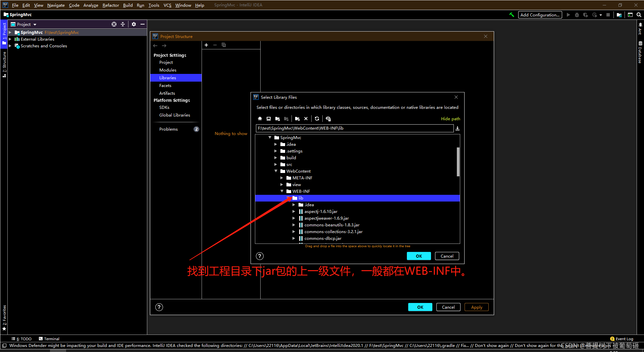
Task: Open the Ant tool window sidebar tab
Action: pyautogui.click(x=640, y=29)
